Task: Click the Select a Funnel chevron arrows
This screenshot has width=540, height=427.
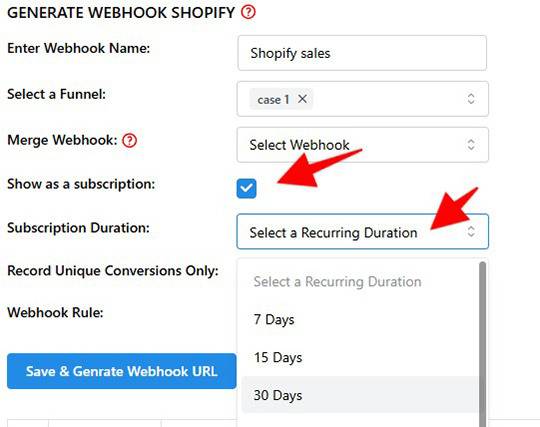Action: click(471, 99)
